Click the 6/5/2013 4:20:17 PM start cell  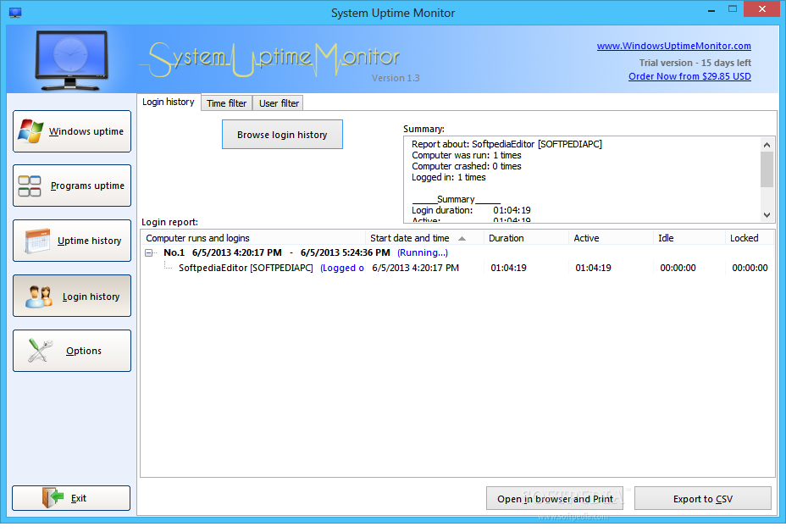(x=415, y=268)
